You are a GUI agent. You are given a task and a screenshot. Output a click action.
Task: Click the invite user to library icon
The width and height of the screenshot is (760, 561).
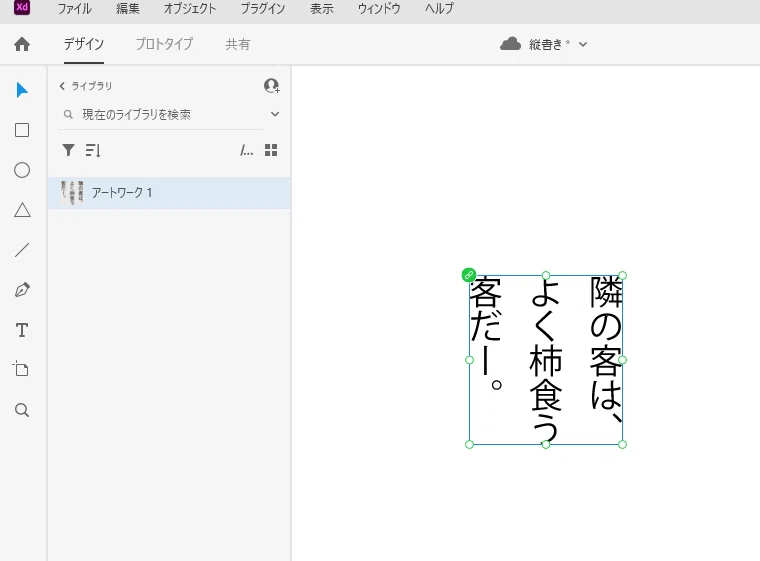point(271,86)
